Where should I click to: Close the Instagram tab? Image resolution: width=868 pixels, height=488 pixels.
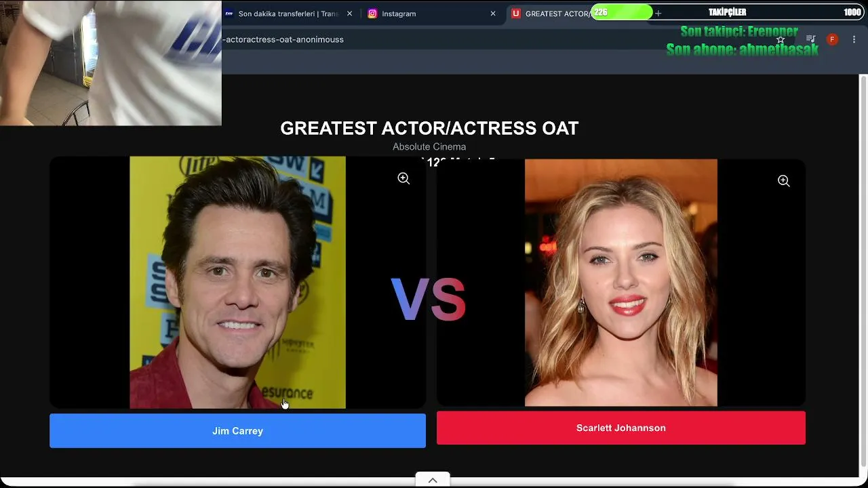click(493, 14)
